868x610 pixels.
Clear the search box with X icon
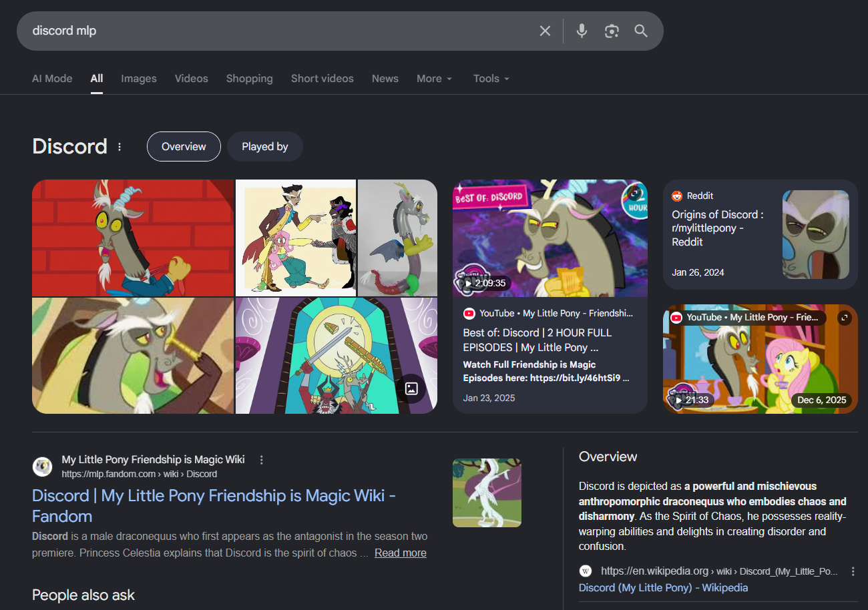click(545, 31)
